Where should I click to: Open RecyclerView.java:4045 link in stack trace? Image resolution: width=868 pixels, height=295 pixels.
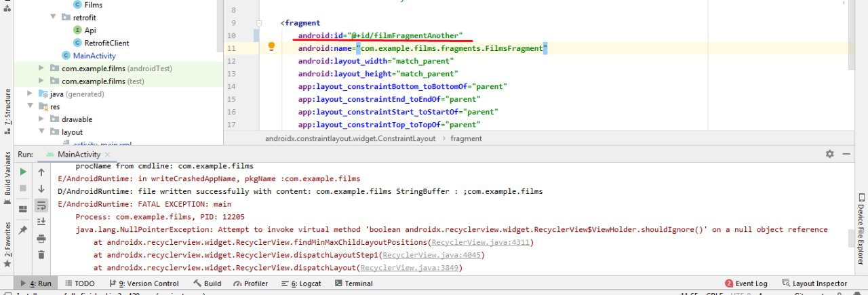pyautogui.click(x=431, y=255)
